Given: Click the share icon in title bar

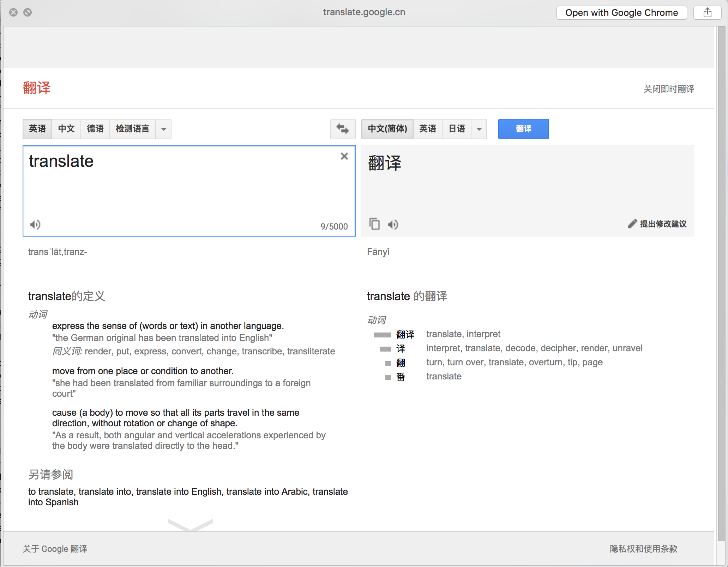Looking at the screenshot, I should [707, 13].
